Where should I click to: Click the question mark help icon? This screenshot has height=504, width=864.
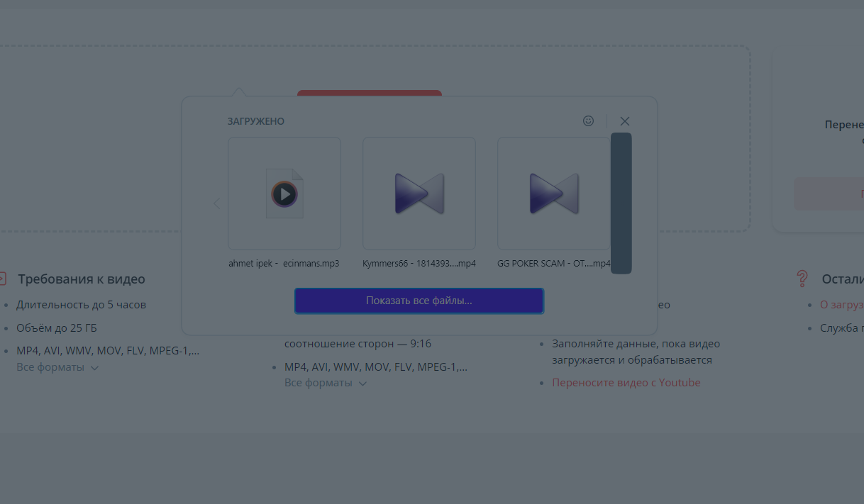(x=802, y=278)
